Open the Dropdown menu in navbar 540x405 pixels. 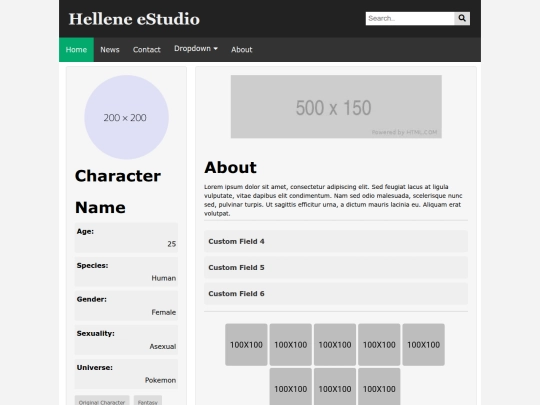(196, 49)
